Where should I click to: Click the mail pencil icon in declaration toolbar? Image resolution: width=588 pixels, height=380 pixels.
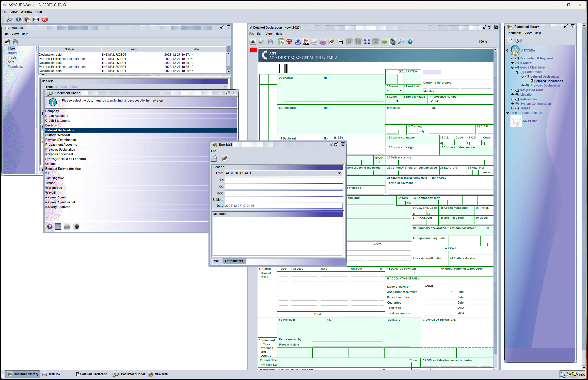pyautogui.click(x=332, y=42)
